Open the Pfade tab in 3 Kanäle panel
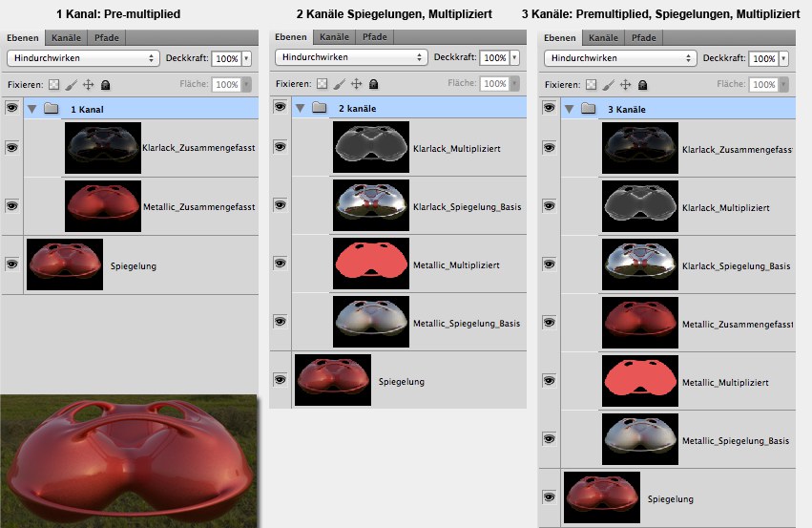 [x=644, y=37]
